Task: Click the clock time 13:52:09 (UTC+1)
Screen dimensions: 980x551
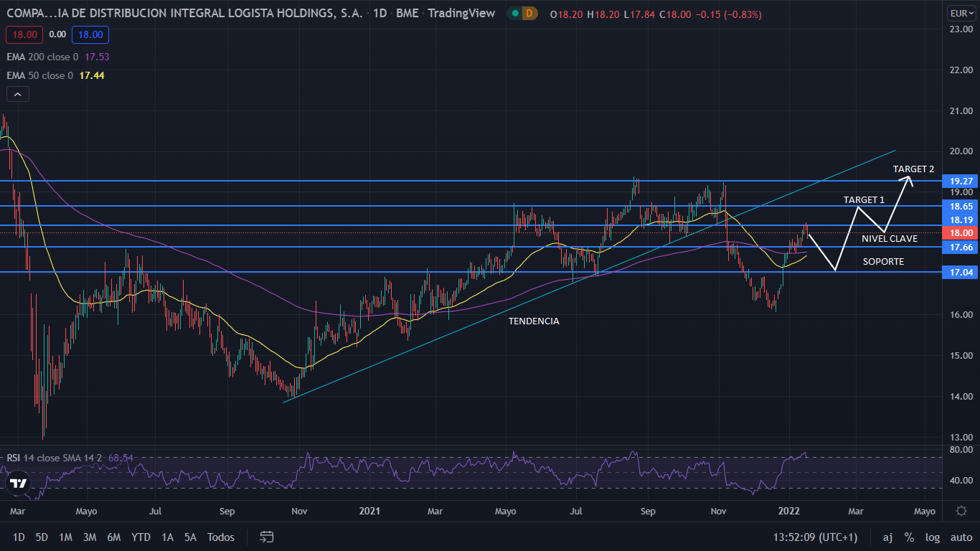Action: click(x=815, y=537)
